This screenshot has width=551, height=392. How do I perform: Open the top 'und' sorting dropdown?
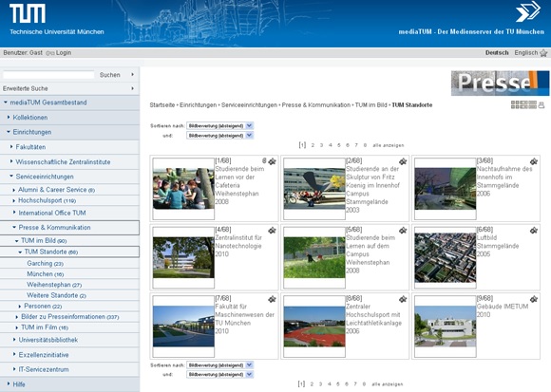(x=220, y=135)
